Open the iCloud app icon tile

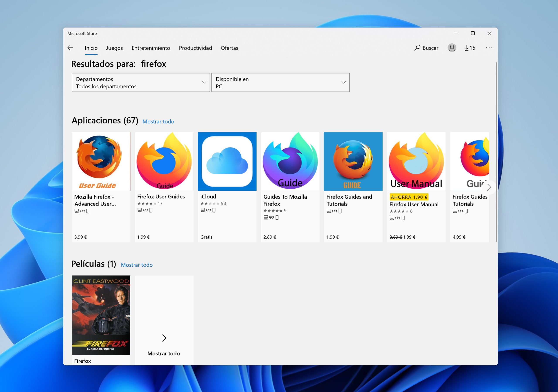coord(227,161)
